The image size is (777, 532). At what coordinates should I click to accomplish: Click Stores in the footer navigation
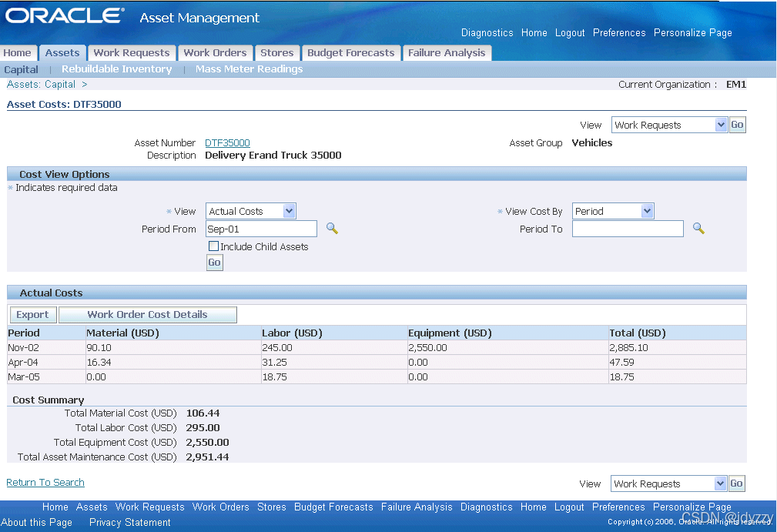click(x=272, y=507)
